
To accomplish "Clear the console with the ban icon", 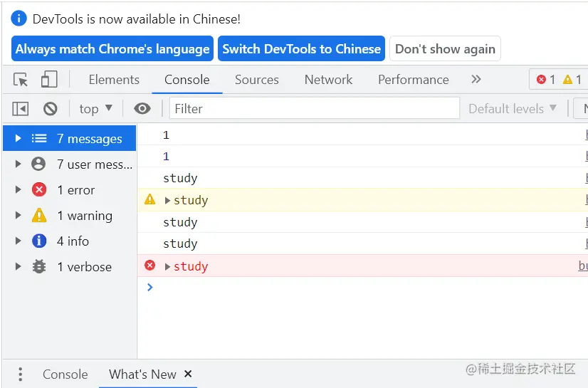I will pyautogui.click(x=50, y=109).
